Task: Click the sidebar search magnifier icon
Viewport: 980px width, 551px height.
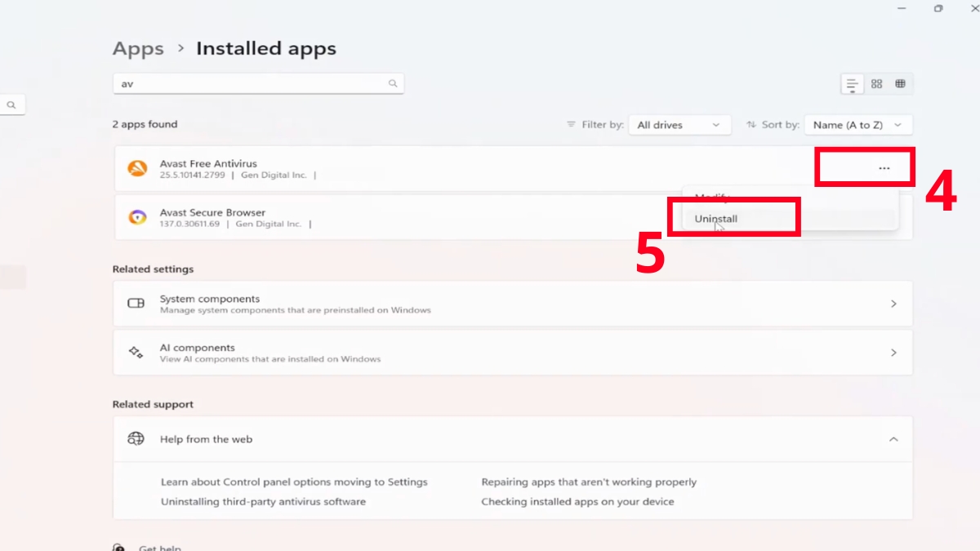Action: tap(12, 105)
